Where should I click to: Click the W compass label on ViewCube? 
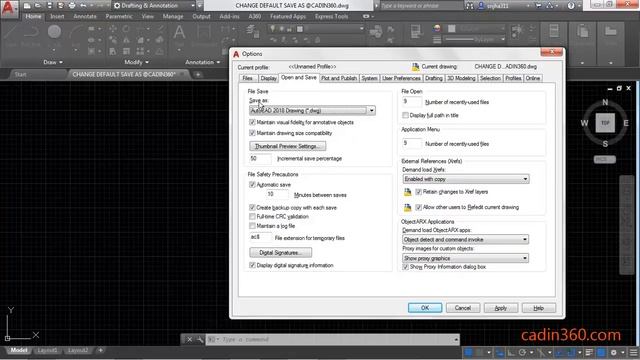(584, 123)
